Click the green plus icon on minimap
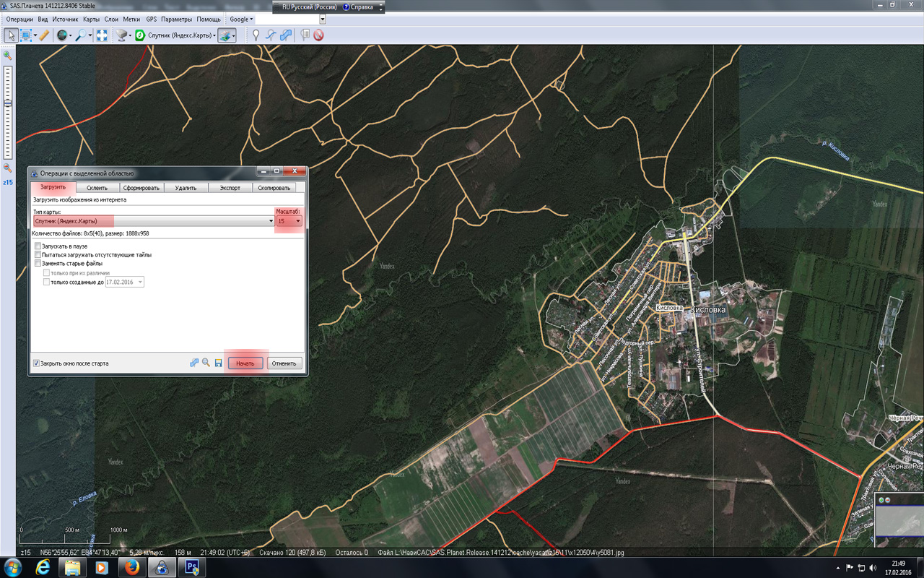The height and width of the screenshot is (578, 924). [881, 500]
